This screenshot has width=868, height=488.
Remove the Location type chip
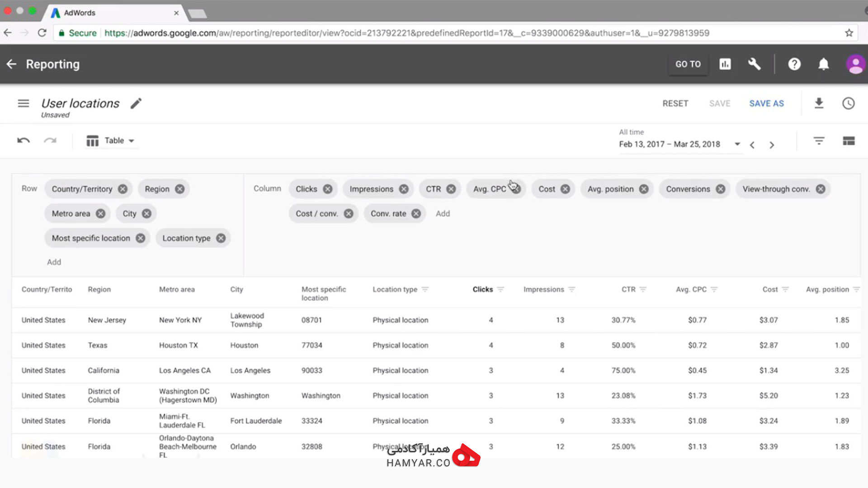pyautogui.click(x=221, y=238)
